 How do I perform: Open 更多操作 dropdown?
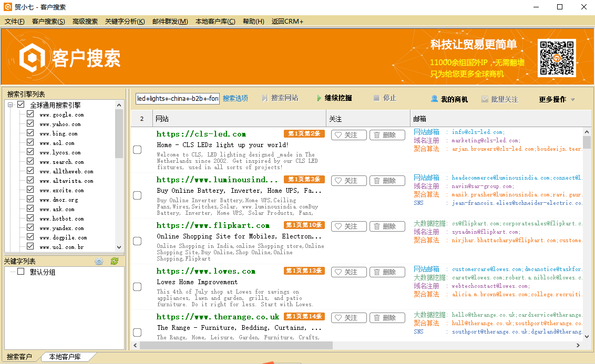(557, 99)
